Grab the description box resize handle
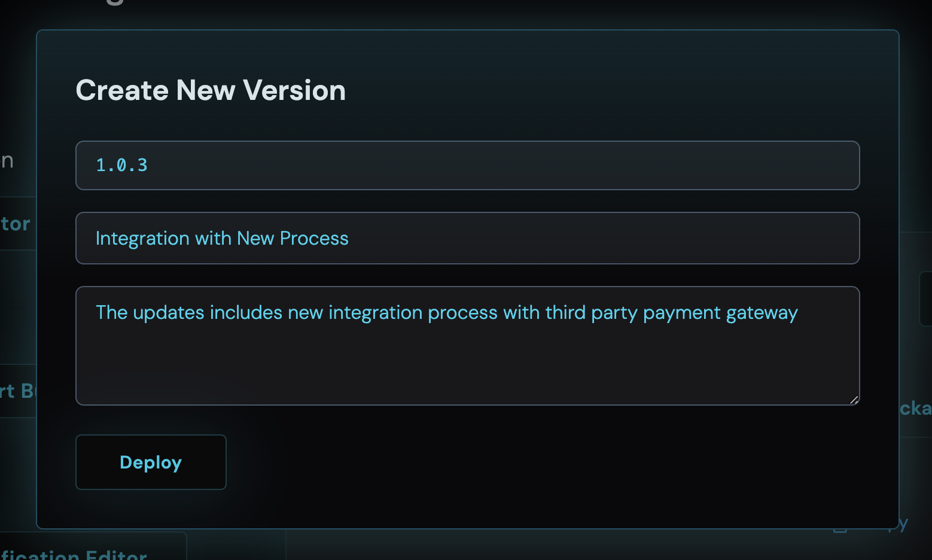This screenshot has height=560, width=932. tap(854, 400)
